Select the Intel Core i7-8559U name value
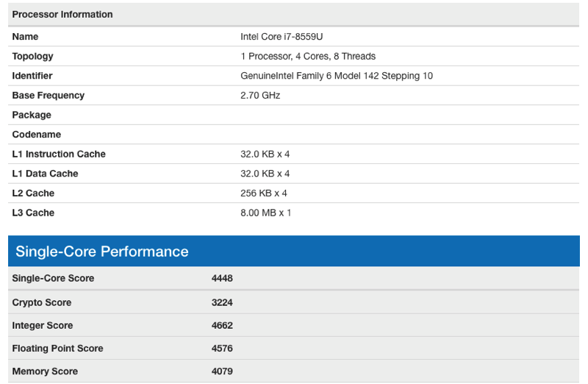The height and width of the screenshot is (384, 588). pyautogui.click(x=282, y=37)
